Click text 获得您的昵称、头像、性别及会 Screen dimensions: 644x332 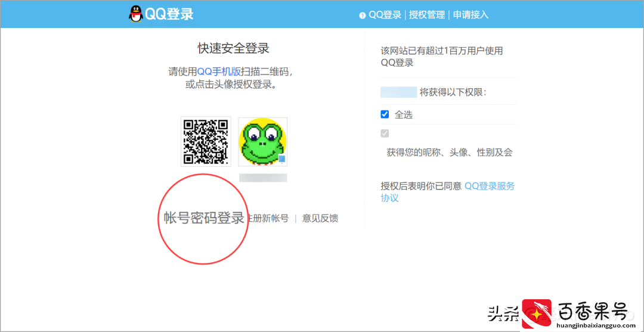pos(450,153)
